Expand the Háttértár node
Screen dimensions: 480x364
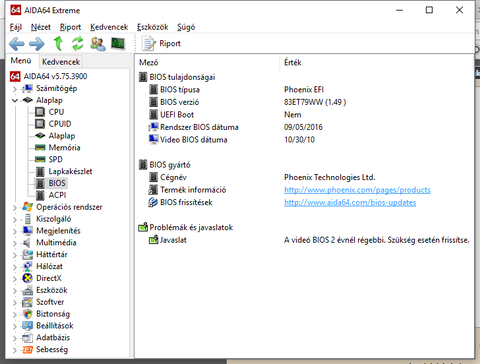pos(15,255)
